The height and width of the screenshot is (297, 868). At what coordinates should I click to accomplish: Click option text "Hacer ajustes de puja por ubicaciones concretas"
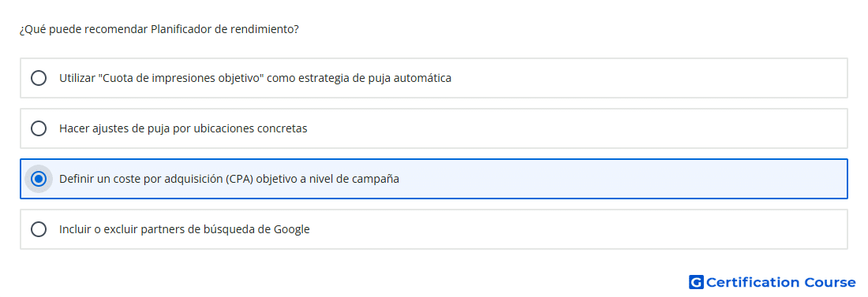click(183, 128)
